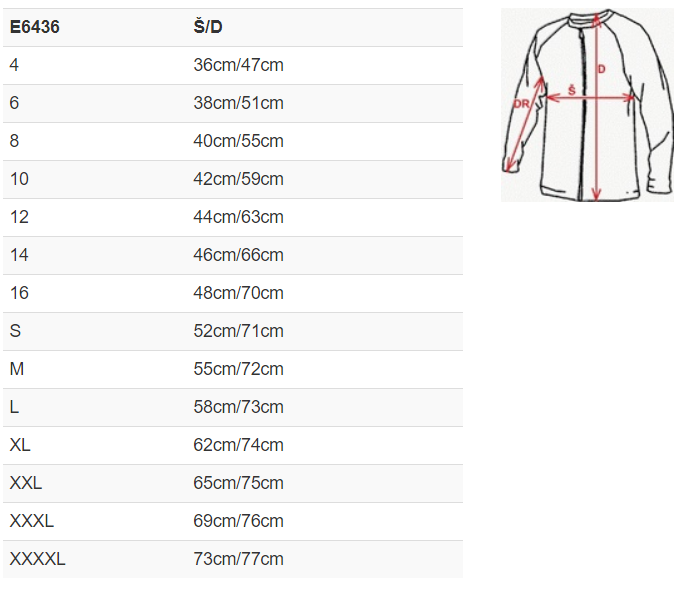680x593 pixels.
Task: Select the size 12 row label
Action: [x=20, y=217]
